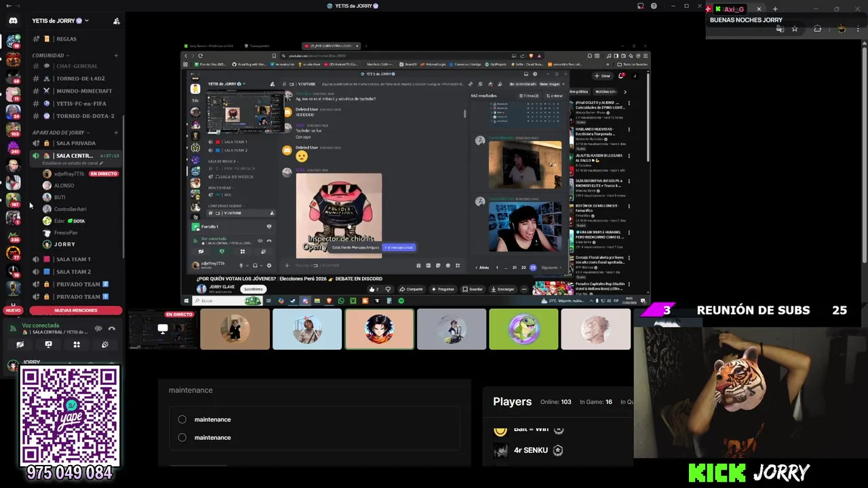868x488 pixels.
Task: Click the Suscribirme button in shared YouTube stream
Action: [x=253, y=289]
